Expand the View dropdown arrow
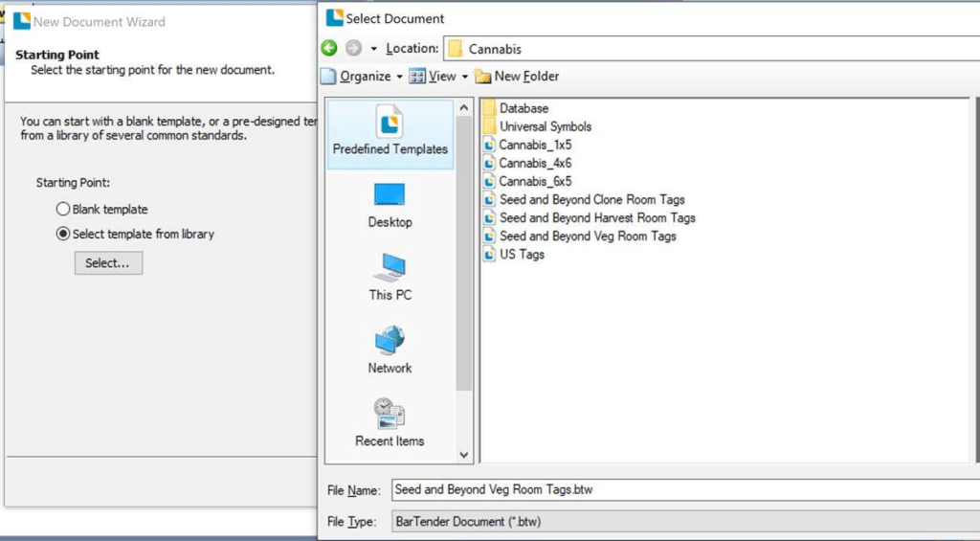980x541 pixels. coord(464,77)
